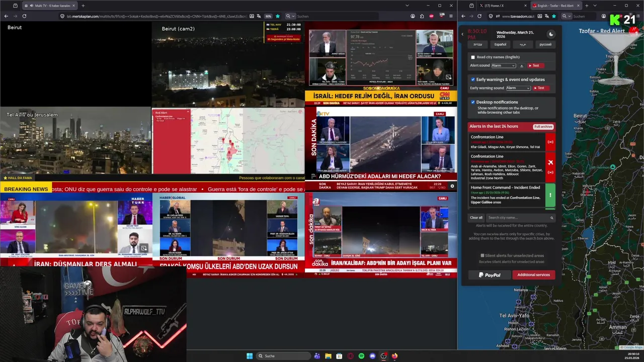Toggle dark mode moon icon in Tzofar panel

(x=551, y=34)
